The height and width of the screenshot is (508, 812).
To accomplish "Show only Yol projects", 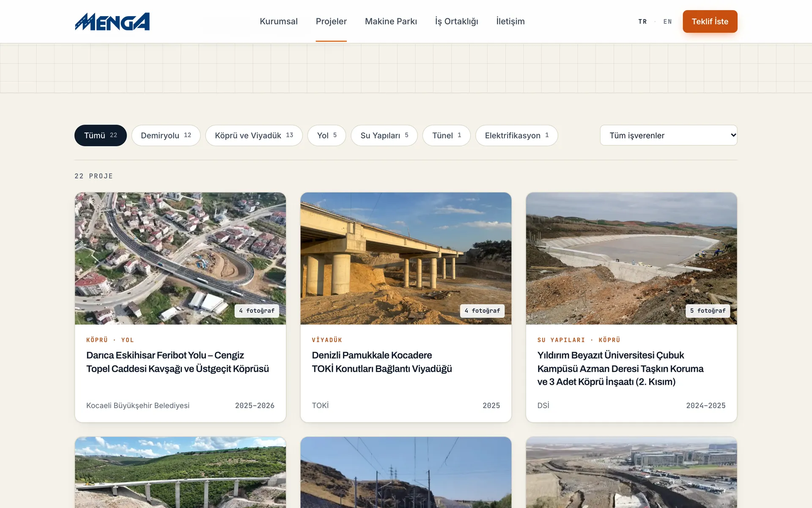I will click(x=326, y=135).
